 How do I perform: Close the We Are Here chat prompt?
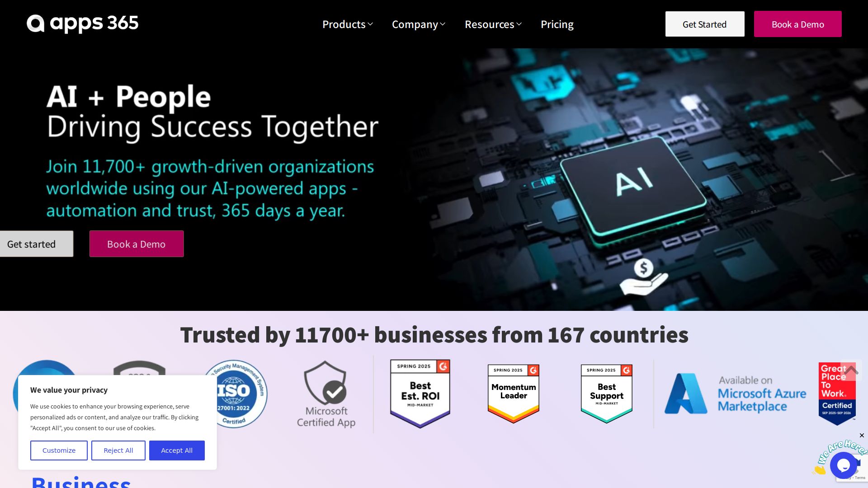[862, 436]
